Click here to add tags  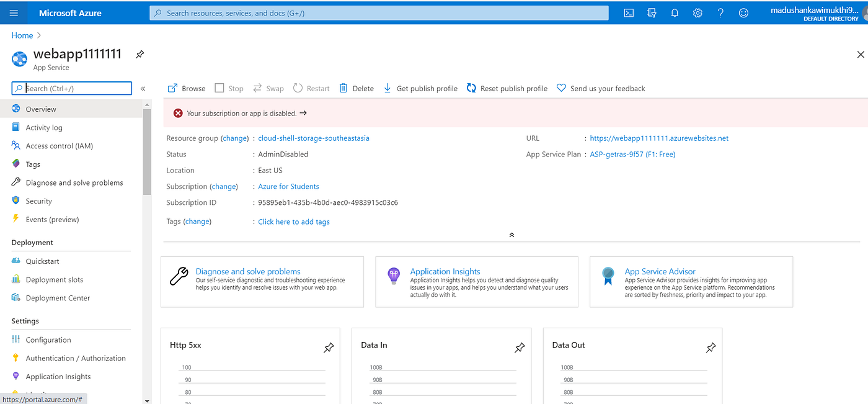pos(294,222)
